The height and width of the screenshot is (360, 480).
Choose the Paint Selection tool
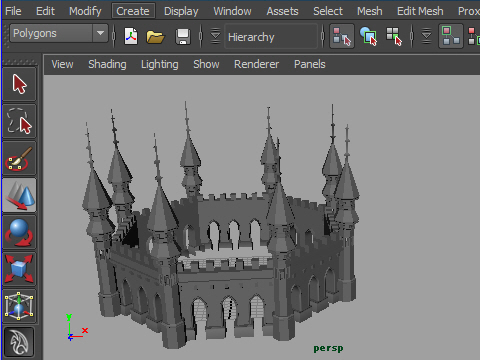(19, 158)
